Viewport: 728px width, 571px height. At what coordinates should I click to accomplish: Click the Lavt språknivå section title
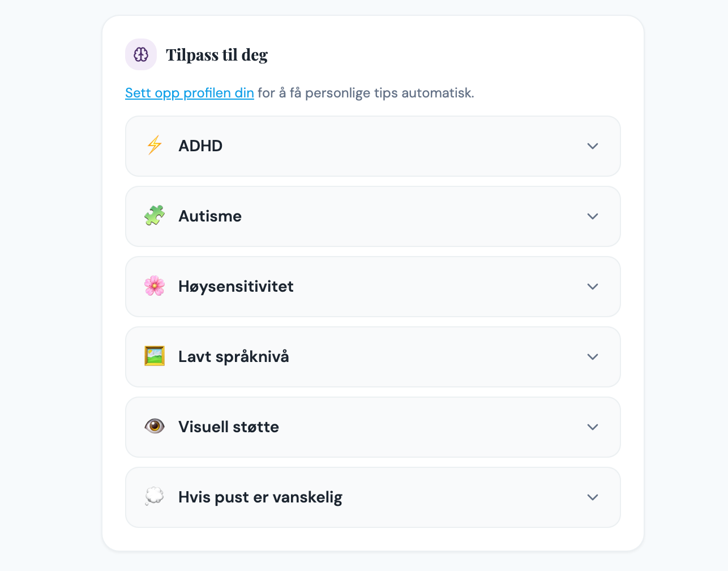pyautogui.click(x=234, y=357)
